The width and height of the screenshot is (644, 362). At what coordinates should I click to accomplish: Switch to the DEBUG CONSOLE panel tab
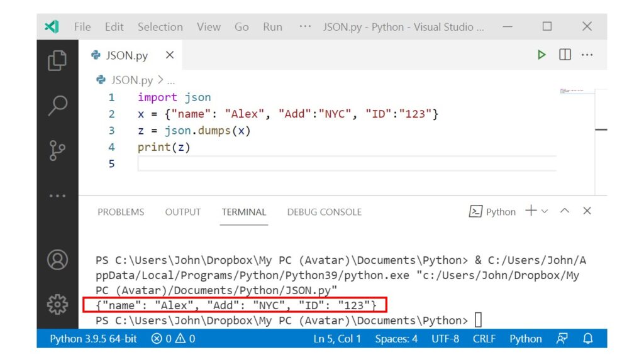coord(325,212)
